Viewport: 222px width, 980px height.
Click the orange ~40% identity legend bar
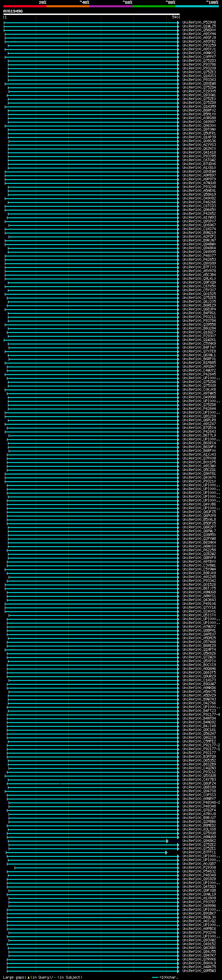click(x=68, y=6)
